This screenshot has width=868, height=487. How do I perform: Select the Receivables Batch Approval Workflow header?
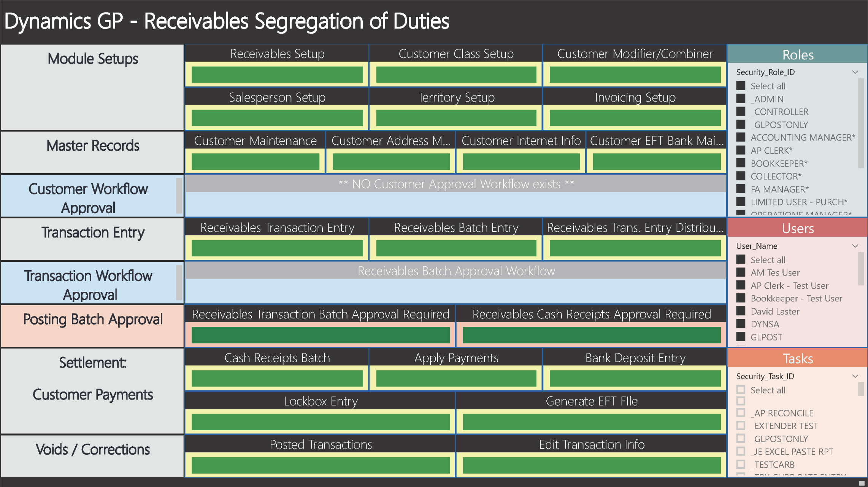coord(456,271)
